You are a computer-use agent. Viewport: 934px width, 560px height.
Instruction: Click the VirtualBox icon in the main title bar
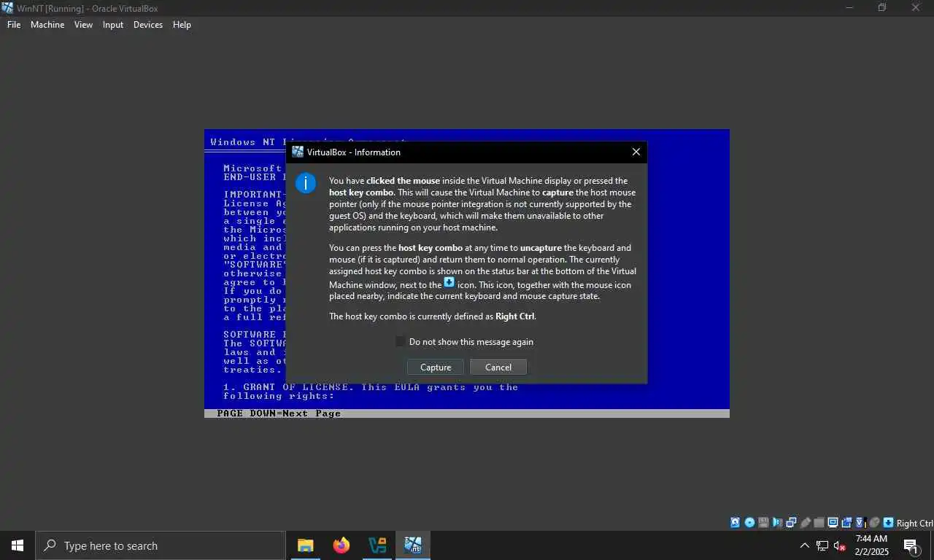7,8
